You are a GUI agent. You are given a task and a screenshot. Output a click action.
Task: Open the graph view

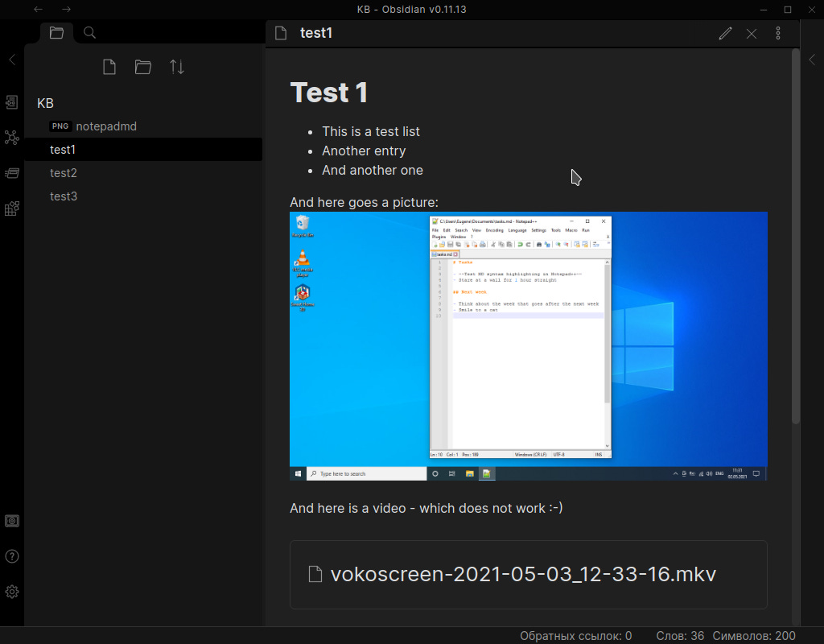coord(12,138)
